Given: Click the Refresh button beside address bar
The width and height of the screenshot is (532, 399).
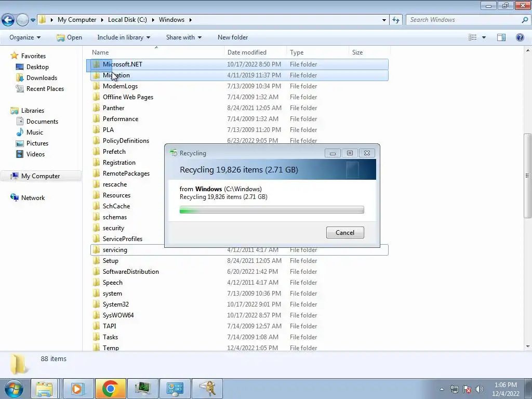Looking at the screenshot, I should (x=395, y=20).
